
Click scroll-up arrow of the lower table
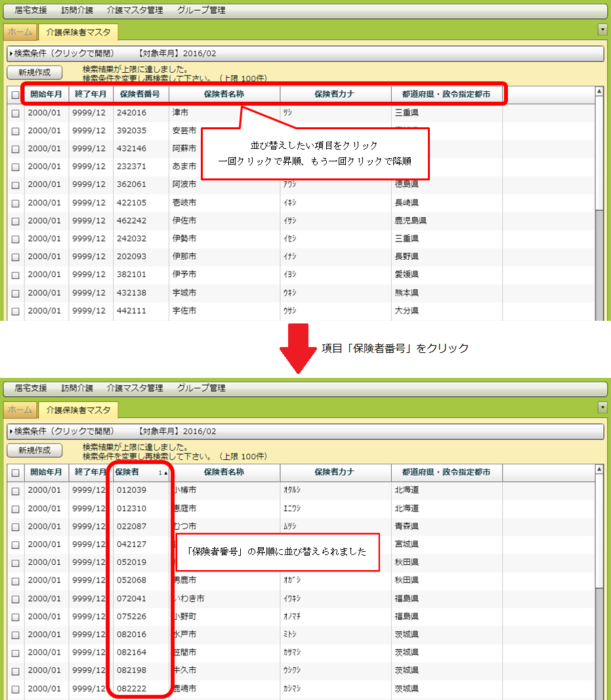[599, 469]
